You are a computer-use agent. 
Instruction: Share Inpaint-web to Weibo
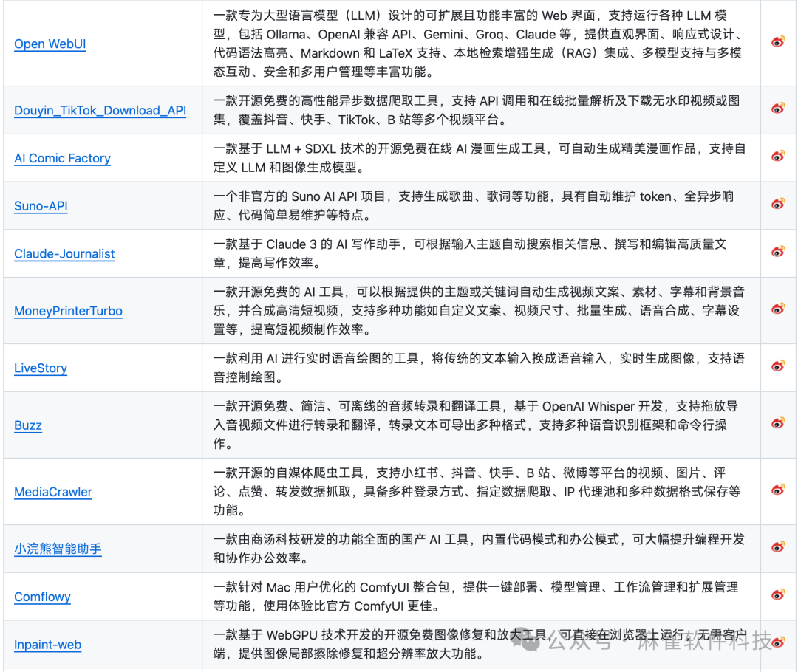coord(778,644)
